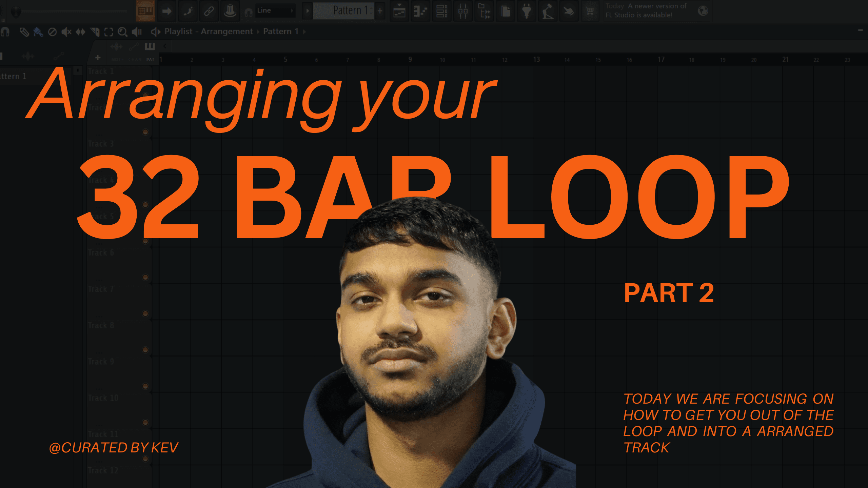868x488 pixels.
Task: Toggle mute dot on Track 11
Action: tap(145, 459)
